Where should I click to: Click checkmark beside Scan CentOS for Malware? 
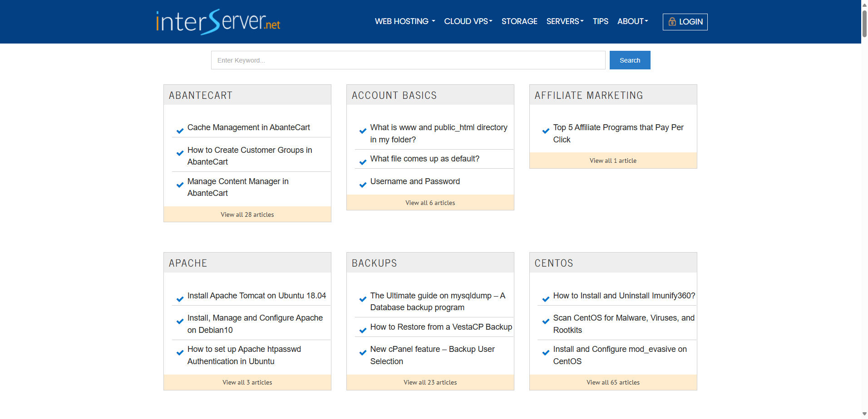click(x=546, y=322)
